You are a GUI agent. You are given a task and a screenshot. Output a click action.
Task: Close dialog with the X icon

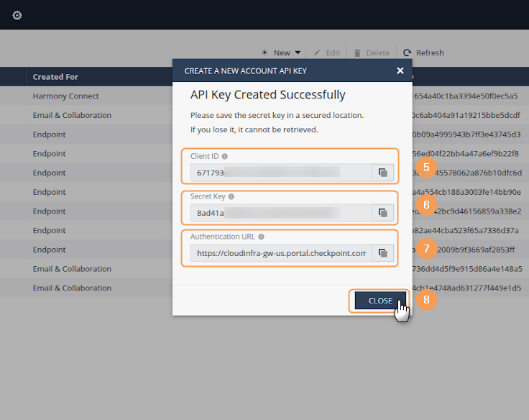tap(400, 70)
